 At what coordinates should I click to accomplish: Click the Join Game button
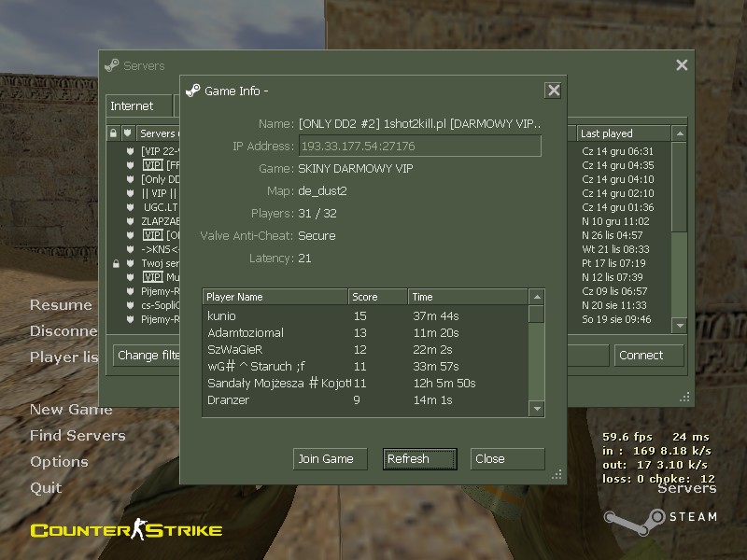330,458
